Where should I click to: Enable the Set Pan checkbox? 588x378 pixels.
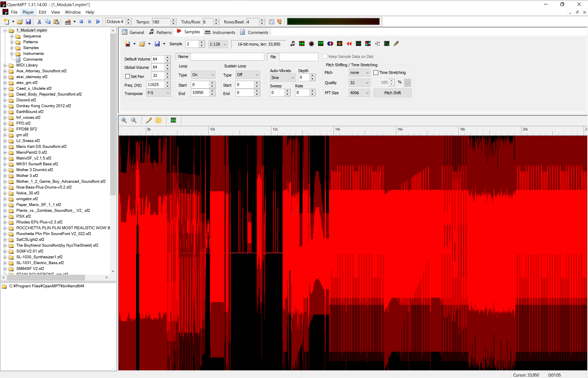[x=128, y=76]
